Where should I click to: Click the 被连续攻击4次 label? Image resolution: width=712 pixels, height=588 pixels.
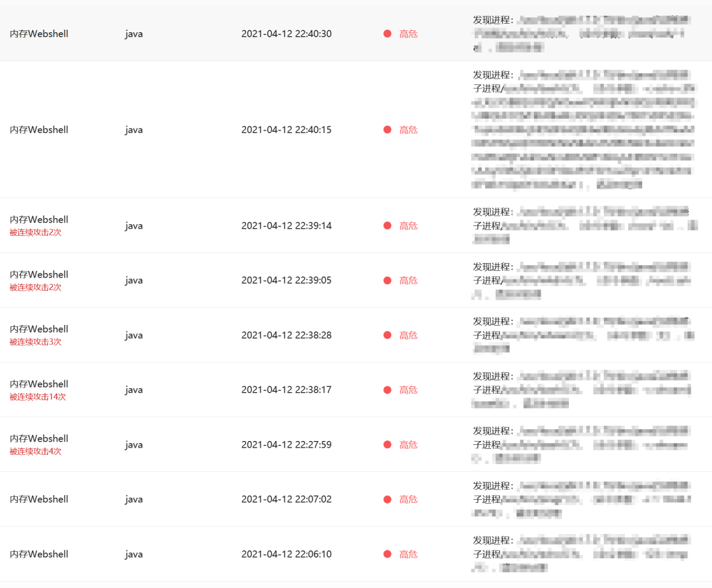(x=36, y=452)
